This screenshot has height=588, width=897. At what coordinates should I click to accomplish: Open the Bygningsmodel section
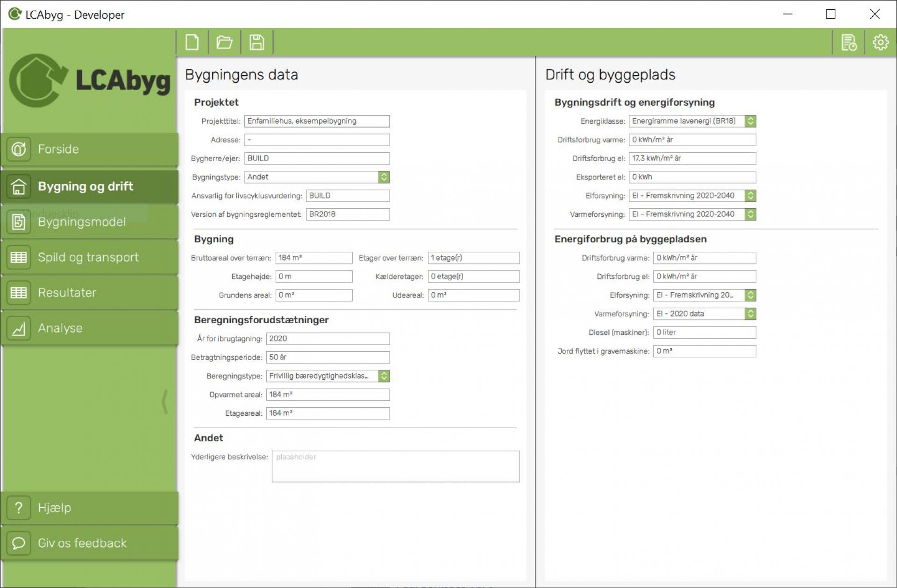(90, 222)
